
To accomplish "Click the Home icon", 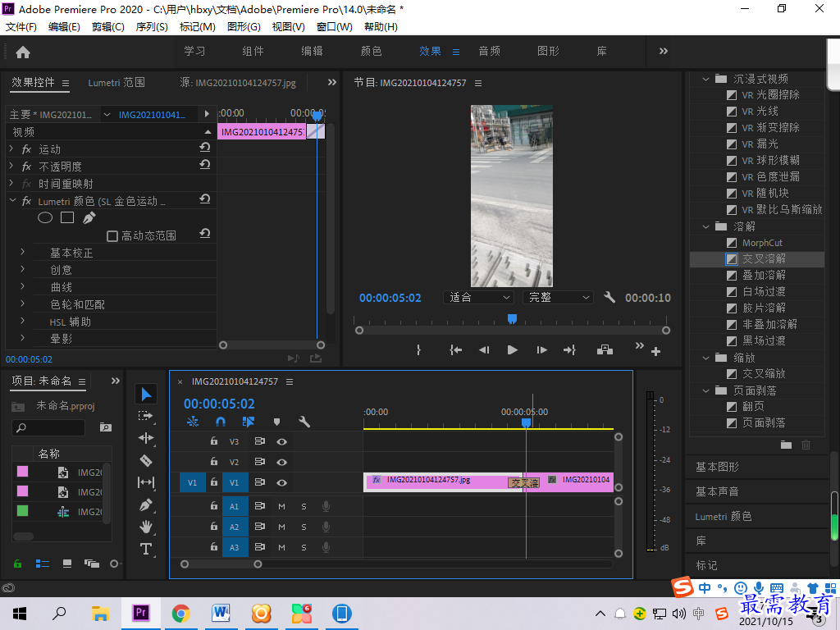I will pos(23,52).
